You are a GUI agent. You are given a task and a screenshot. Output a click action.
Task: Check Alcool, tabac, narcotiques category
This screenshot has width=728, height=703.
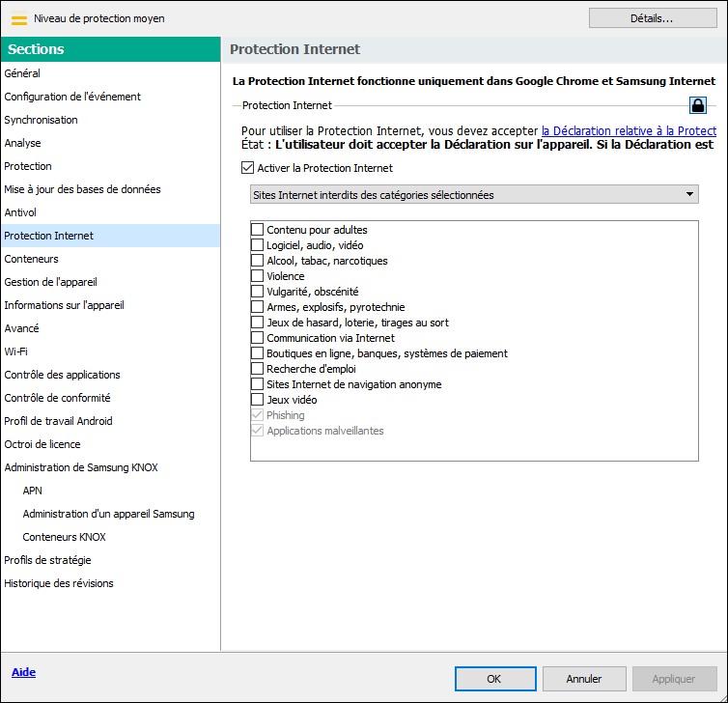tap(257, 261)
